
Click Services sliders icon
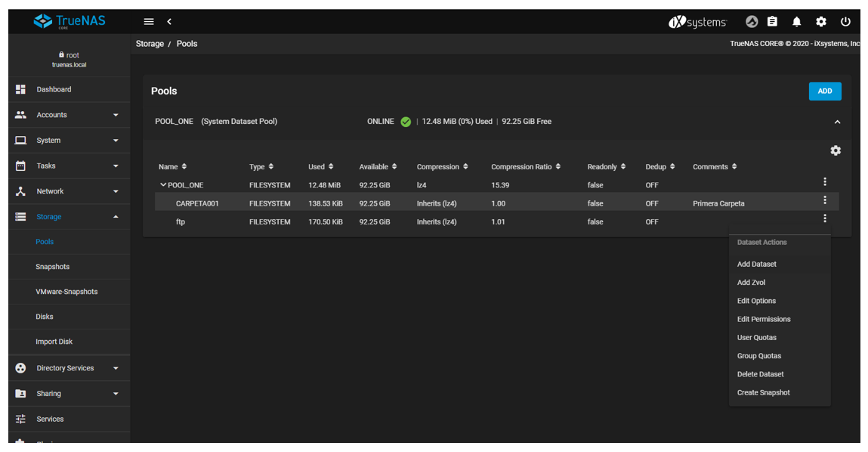[20, 419]
